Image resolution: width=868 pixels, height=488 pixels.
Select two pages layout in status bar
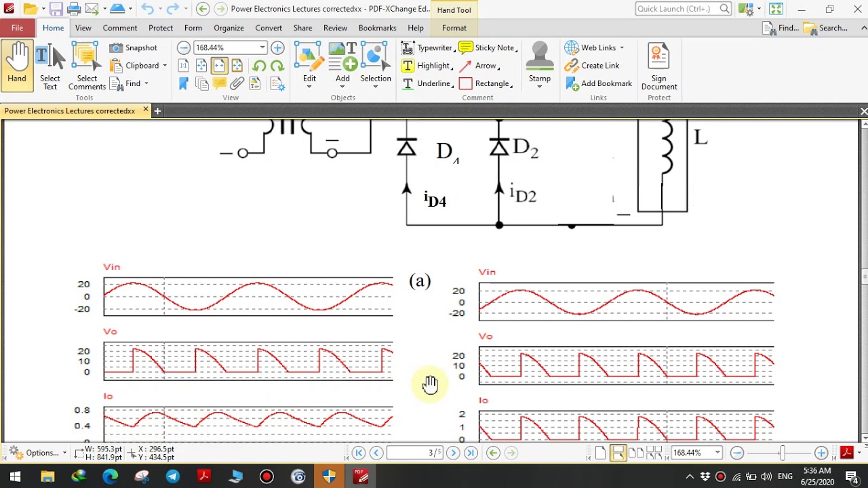635,453
